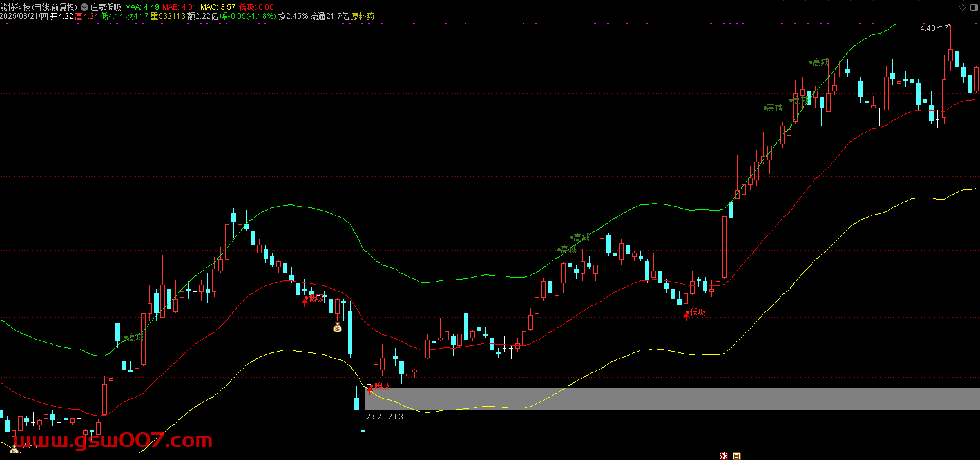Screen dimensions: 980x460
Task: Open the indicator dropdown beside 庄家低吸
Action: click(84, 6)
